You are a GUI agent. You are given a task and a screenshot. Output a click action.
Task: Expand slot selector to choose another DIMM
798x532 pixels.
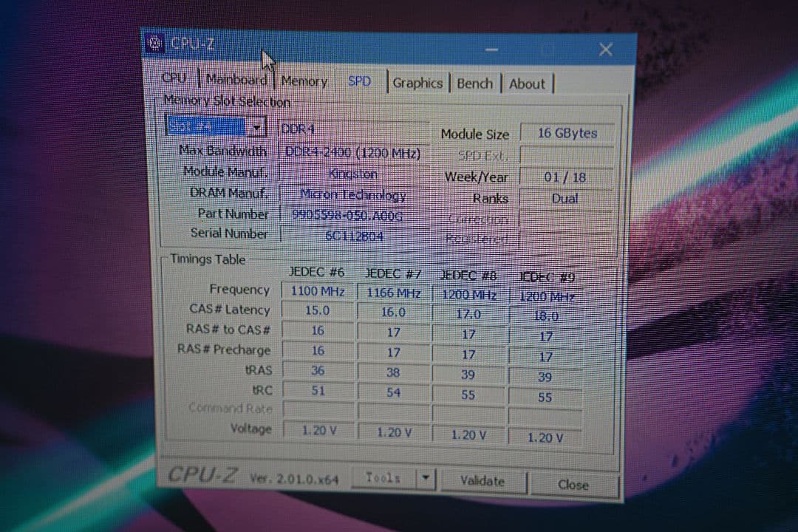[256, 127]
